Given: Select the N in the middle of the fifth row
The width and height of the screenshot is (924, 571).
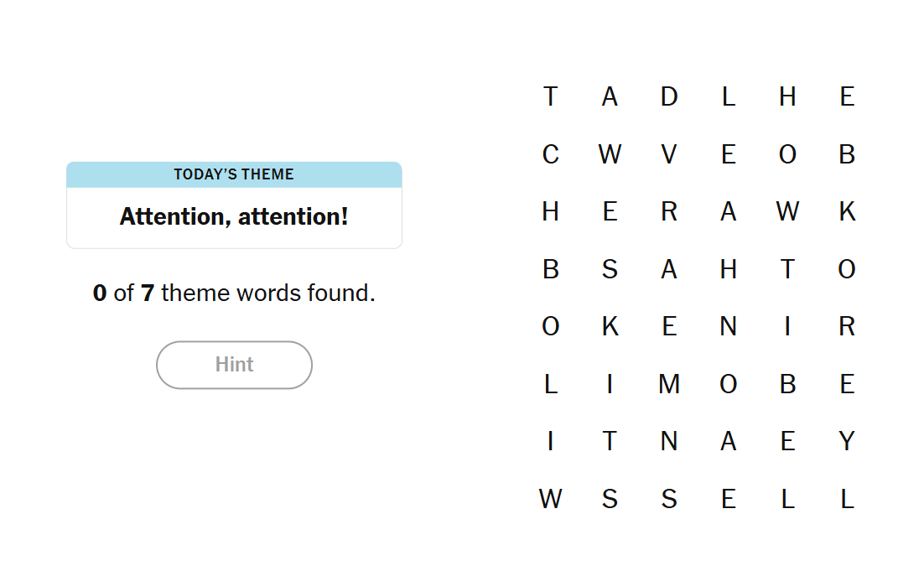Looking at the screenshot, I should click(x=728, y=326).
